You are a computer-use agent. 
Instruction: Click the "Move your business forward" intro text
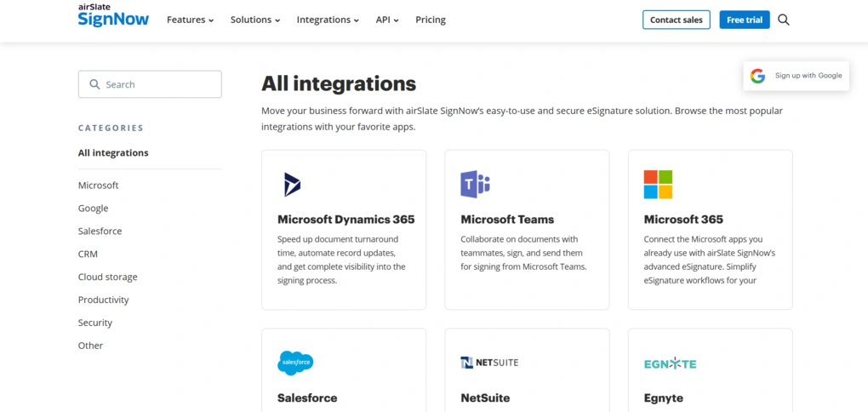pyautogui.click(x=522, y=118)
